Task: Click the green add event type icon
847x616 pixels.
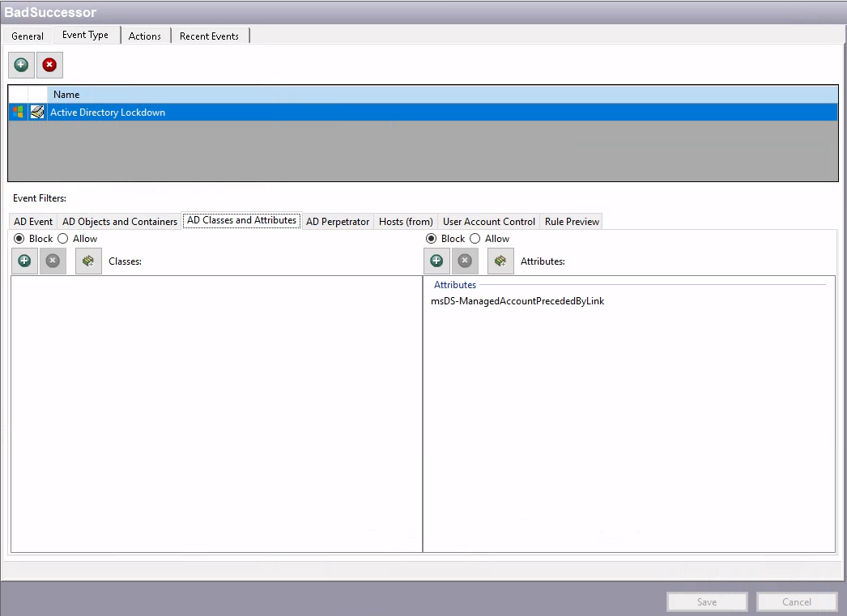Action: (21, 65)
